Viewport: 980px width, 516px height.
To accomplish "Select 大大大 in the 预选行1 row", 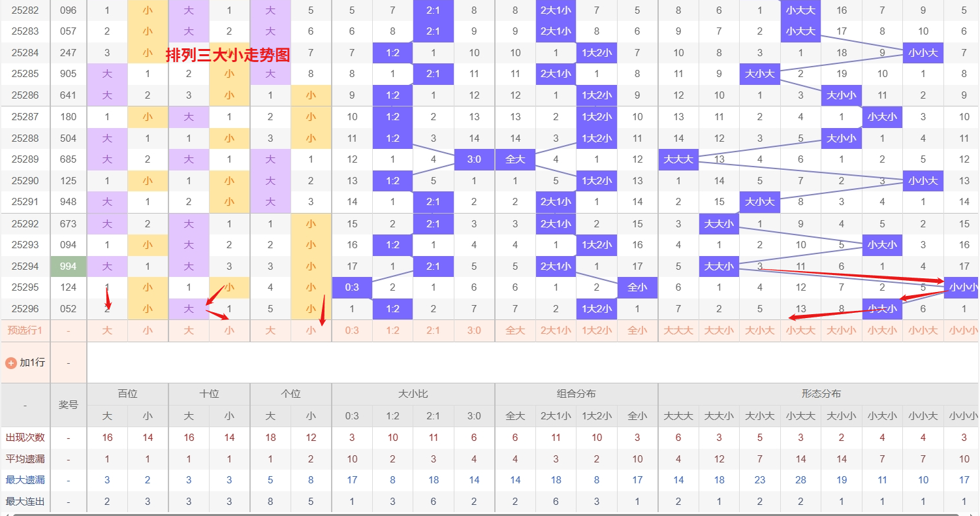I will [x=678, y=331].
